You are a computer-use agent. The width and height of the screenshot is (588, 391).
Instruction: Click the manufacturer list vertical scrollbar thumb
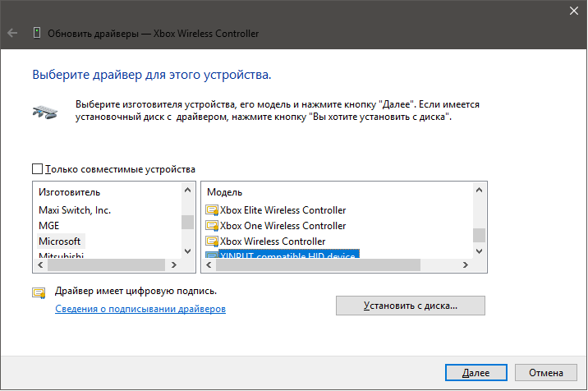tap(187, 222)
